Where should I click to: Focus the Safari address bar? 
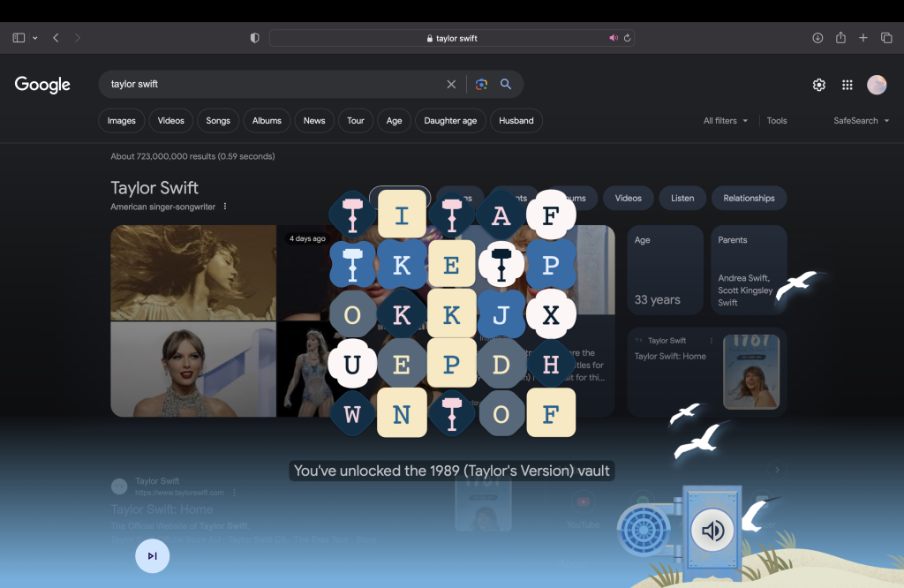click(x=451, y=38)
